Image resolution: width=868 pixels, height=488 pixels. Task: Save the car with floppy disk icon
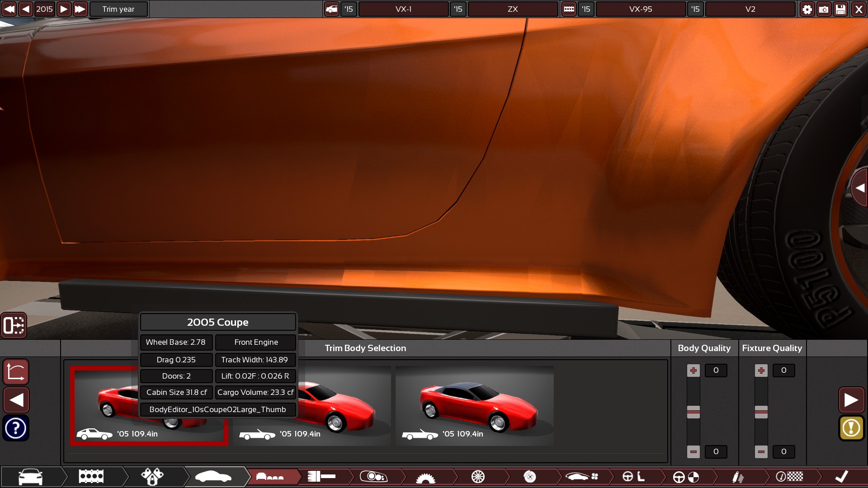click(x=840, y=9)
